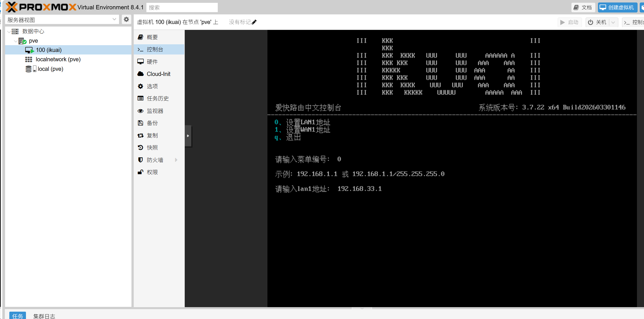Image resolution: width=644 pixels, height=319 pixels.
Task: Click the 文档 documentation button
Action: [x=583, y=7]
